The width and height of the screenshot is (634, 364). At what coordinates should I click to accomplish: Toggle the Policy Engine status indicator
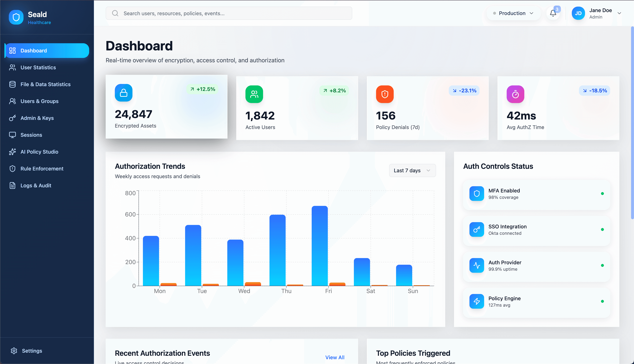coord(603,301)
